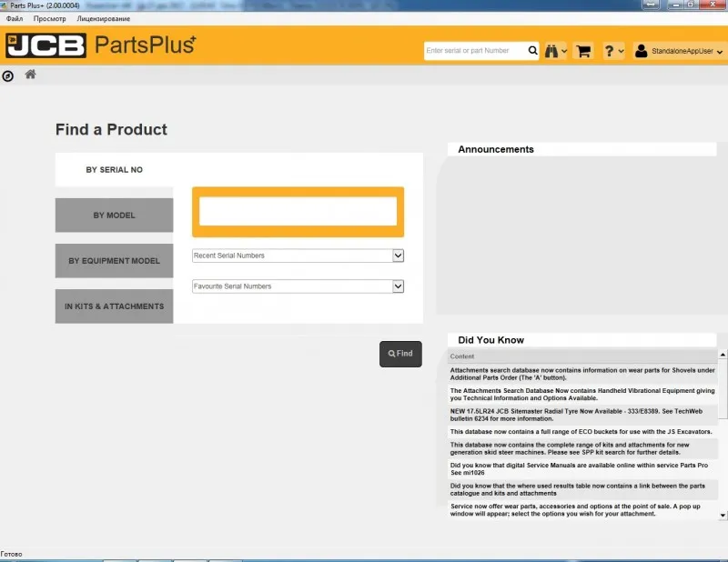Select the Sitemaster Radial Tyre tip row

[x=582, y=415]
